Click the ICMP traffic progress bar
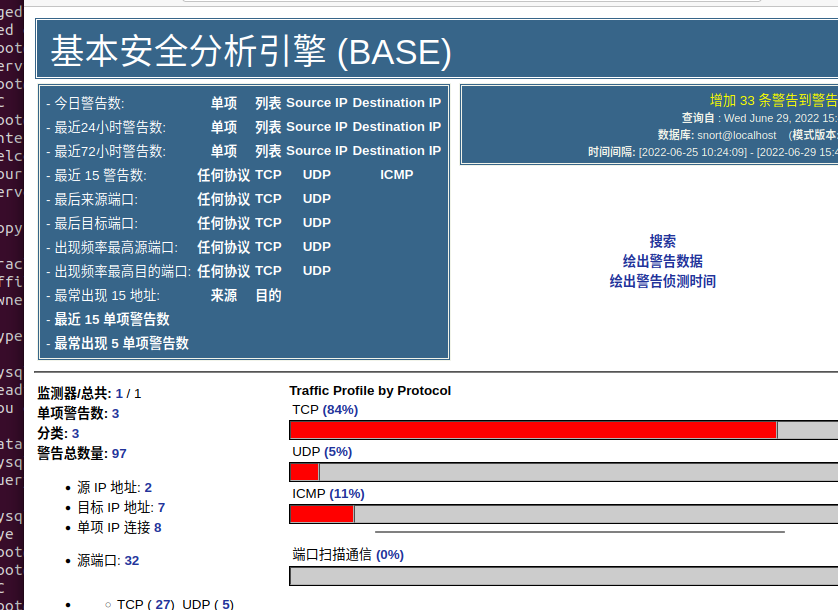Image resolution: width=838 pixels, height=610 pixels. tap(564, 514)
